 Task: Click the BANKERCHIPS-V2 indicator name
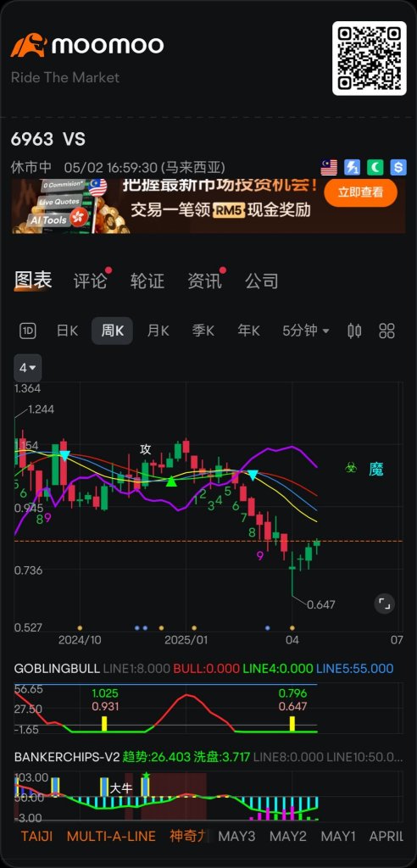(x=67, y=757)
